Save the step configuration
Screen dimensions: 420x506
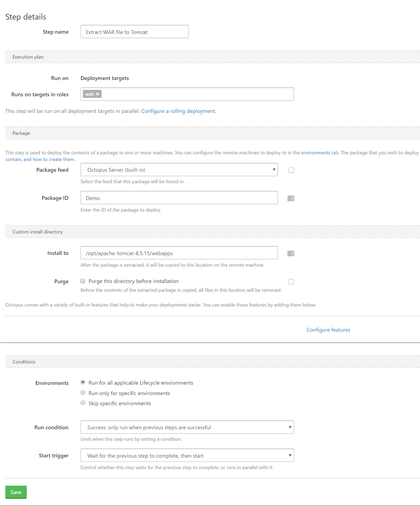(x=16, y=492)
